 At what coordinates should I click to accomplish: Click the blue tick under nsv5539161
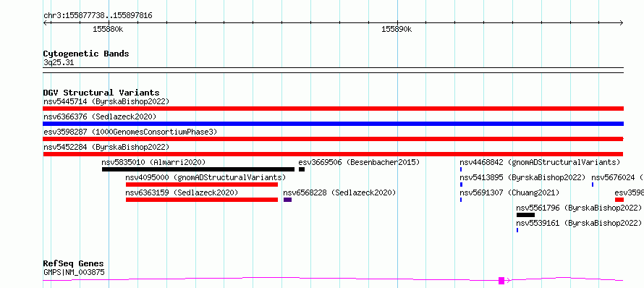coord(517,230)
